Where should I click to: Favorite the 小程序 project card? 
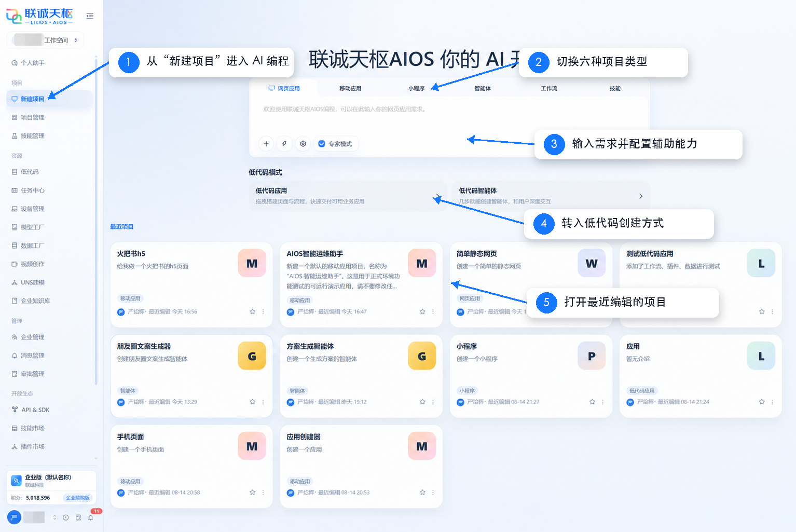(592, 402)
